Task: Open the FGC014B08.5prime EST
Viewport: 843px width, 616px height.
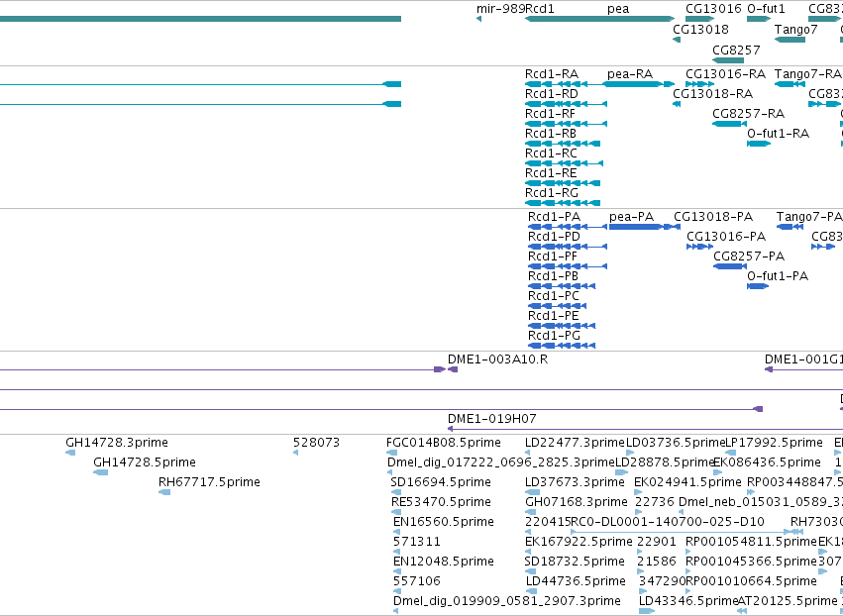Action: click(391, 453)
